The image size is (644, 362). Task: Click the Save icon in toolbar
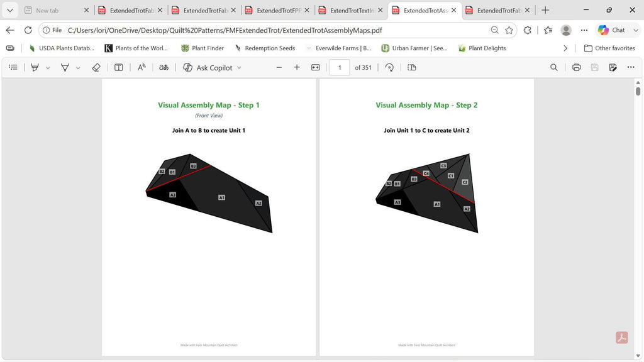pyautogui.click(x=595, y=67)
